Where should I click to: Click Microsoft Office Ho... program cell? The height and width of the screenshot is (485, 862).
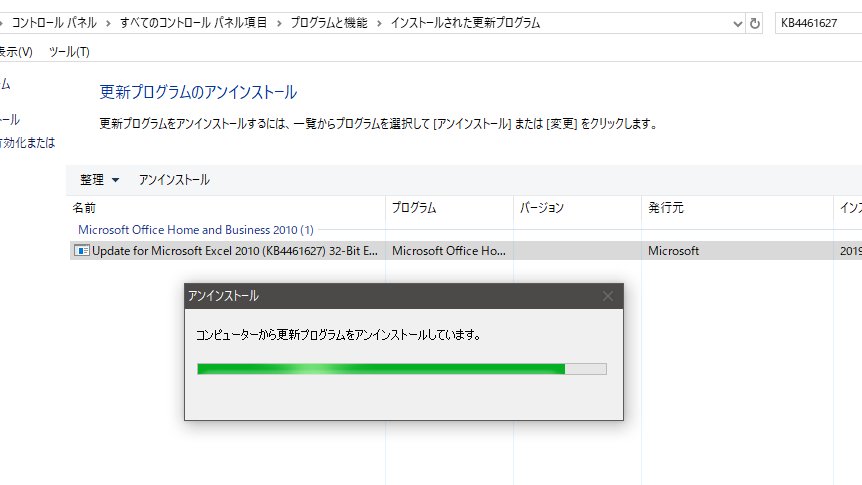449,251
